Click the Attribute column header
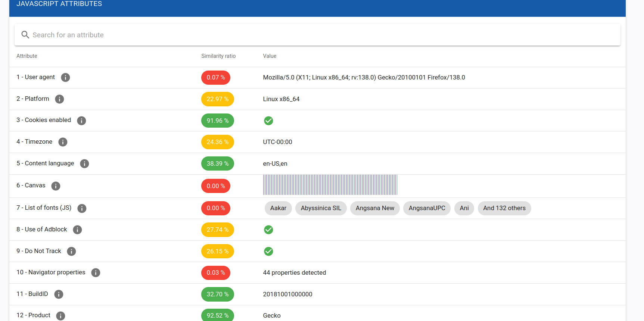 [x=27, y=56]
